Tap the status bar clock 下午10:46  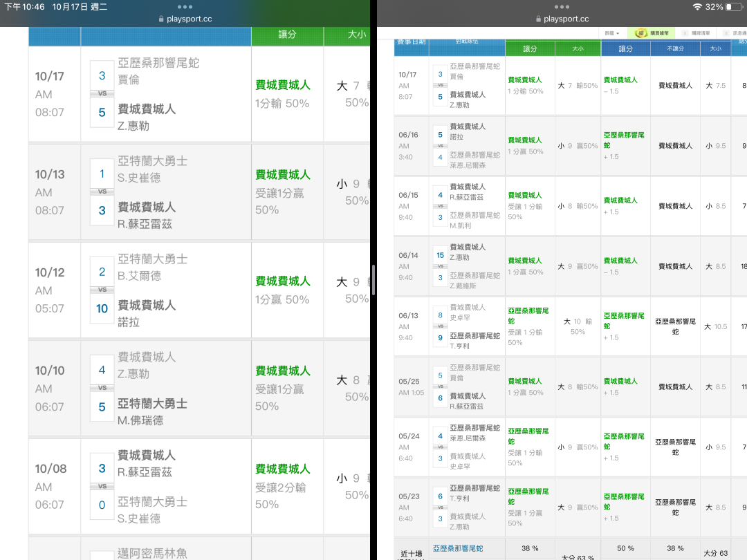pos(24,7)
